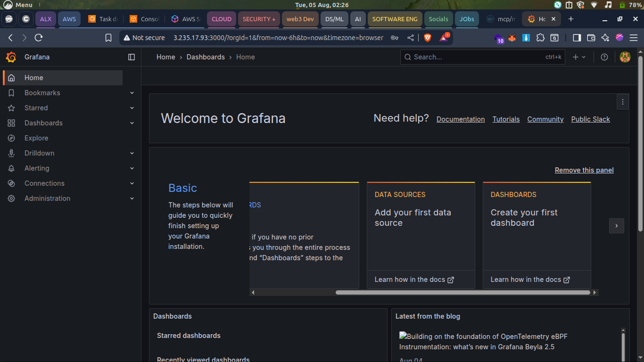The height and width of the screenshot is (362, 644).
Task: Open the Community link
Action: coord(545,119)
